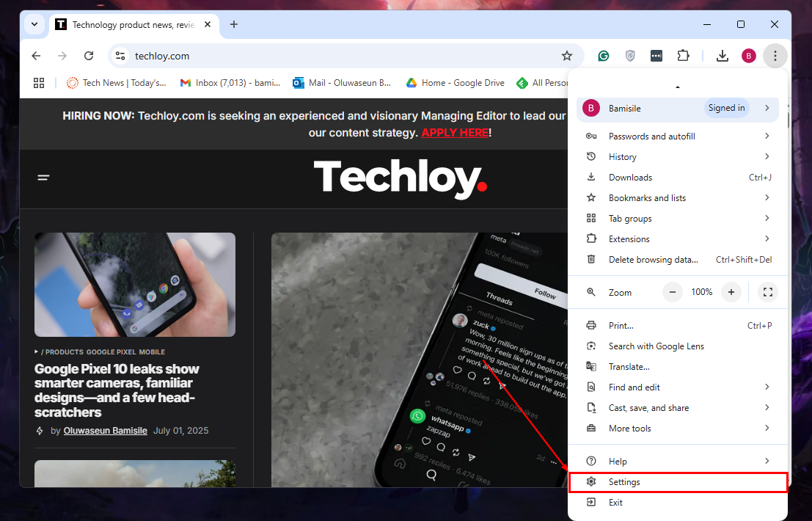The width and height of the screenshot is (812, 521).
Task: Click the back navigation arrow
Action: pos(36,56)
